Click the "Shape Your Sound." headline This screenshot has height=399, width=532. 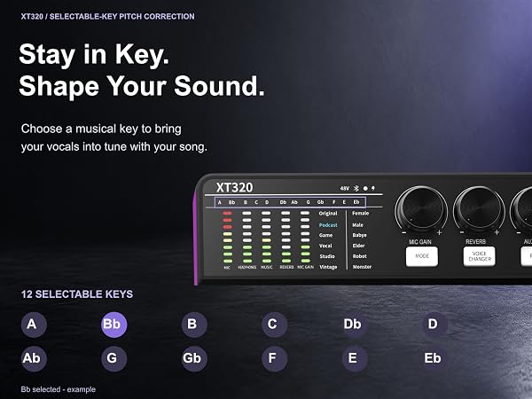coord(142,86)
